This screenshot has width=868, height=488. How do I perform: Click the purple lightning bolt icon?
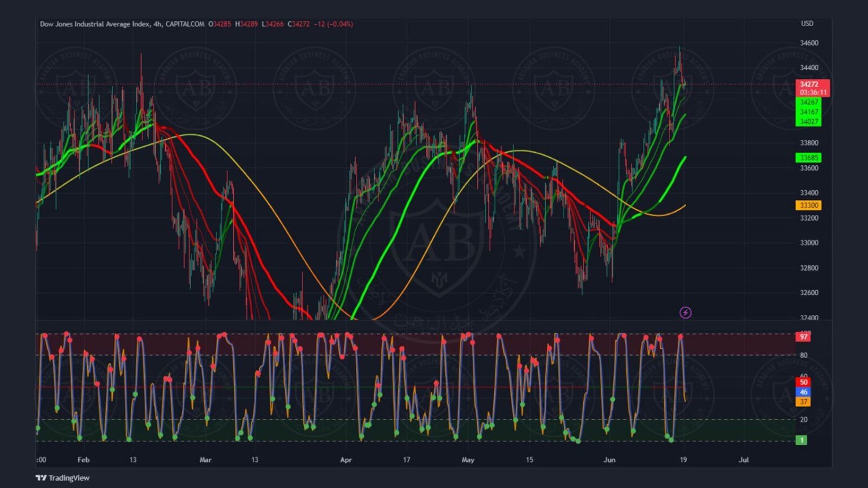click(685, 313)
